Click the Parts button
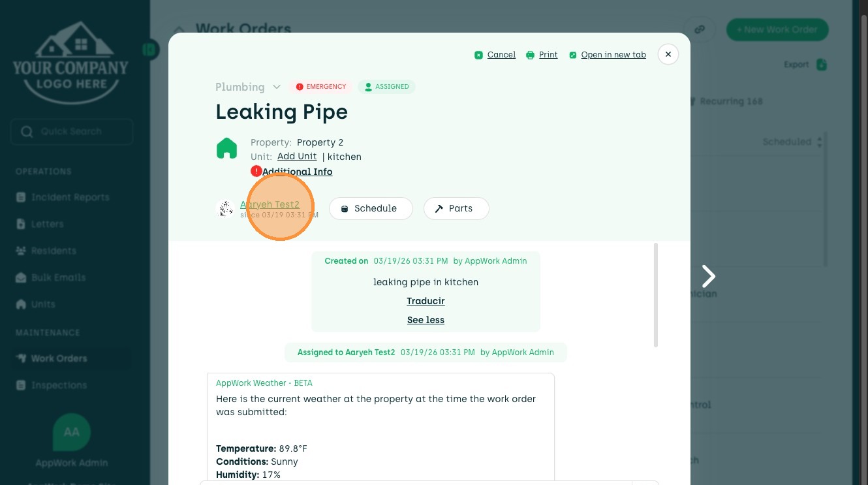 click(456, 208)
